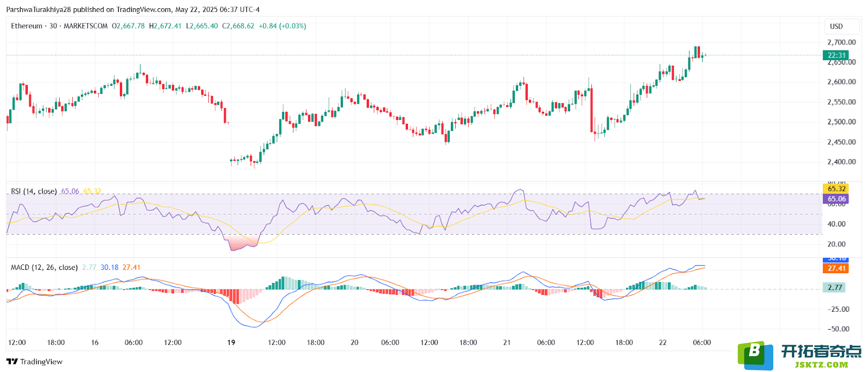Screen dimensions: 868x372
Task: Click the 22 date label on time axis
Action: click(662, 343)
